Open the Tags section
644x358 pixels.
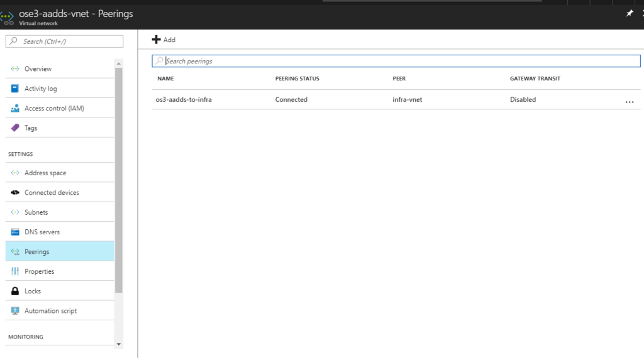point(60,128)
